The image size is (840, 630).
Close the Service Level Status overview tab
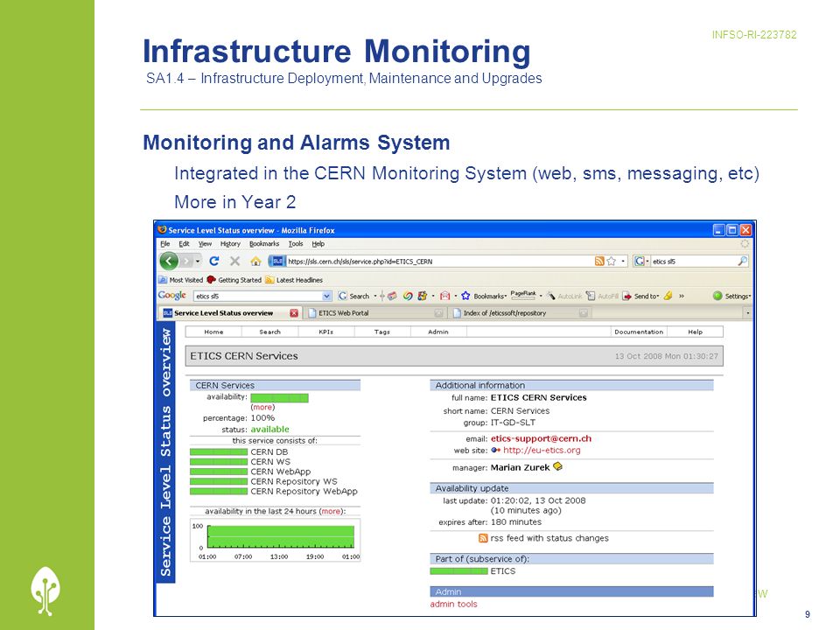tap(294, 313)
